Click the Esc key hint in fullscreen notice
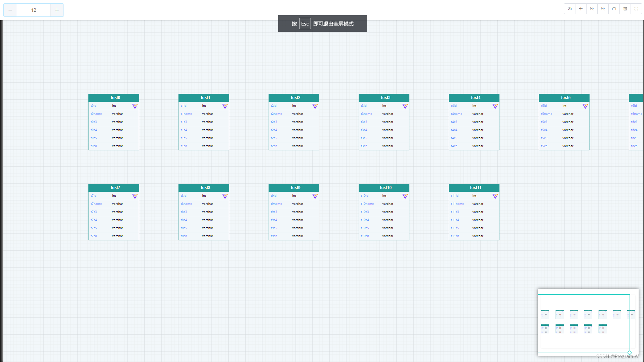The width and height of the screenshot is (644, 362). point(305,24)
